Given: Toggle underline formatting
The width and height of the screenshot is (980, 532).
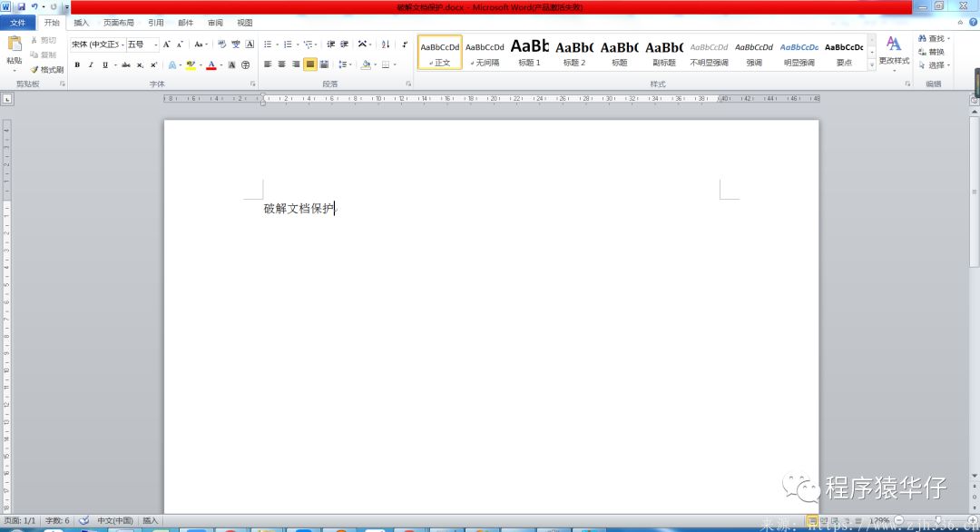Looking at the screenshot, I should point(105,64).
